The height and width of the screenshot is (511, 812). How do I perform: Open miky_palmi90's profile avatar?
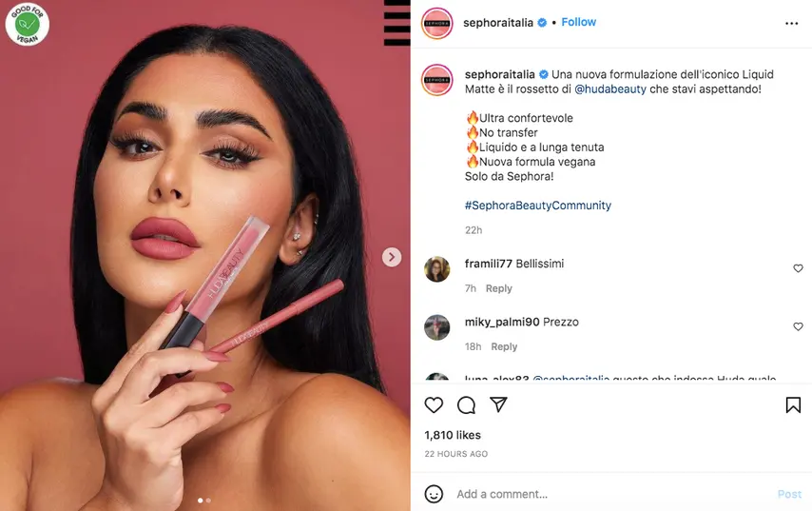click(437, 327)
